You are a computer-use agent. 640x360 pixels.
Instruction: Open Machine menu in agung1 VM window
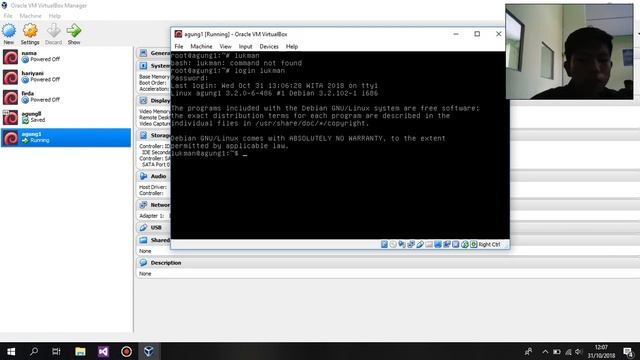[x=201, y=47]
